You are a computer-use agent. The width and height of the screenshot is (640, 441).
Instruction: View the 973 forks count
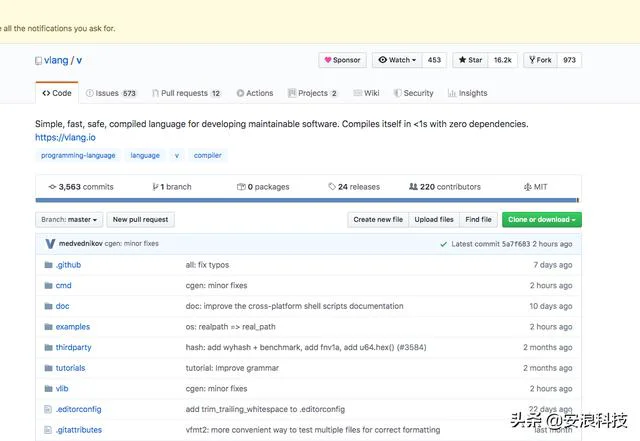(569, 60)
